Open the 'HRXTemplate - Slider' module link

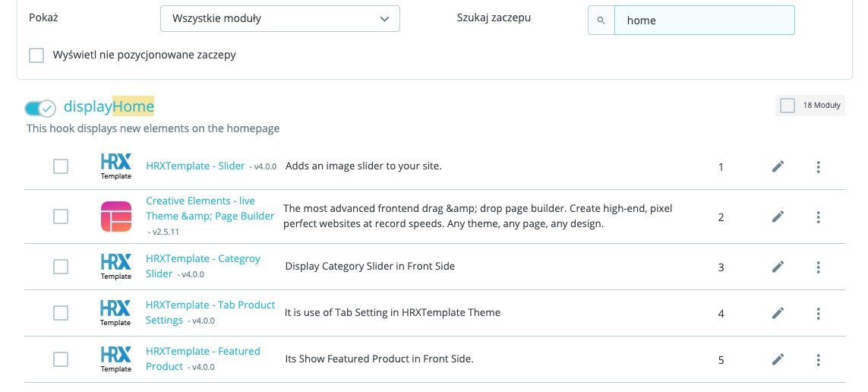click(195, 166)
